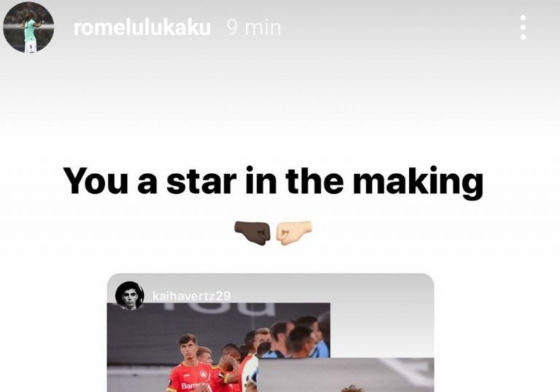Open the overlapping second photo thumbnail
Screen dimensions: 560x392
point(346,375)
